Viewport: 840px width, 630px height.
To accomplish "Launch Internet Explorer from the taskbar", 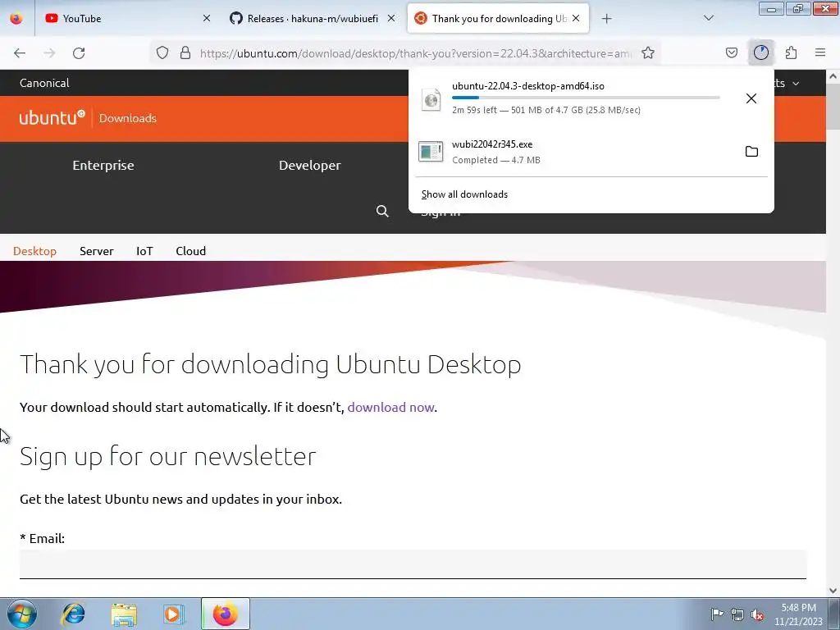I will point(73,614).
